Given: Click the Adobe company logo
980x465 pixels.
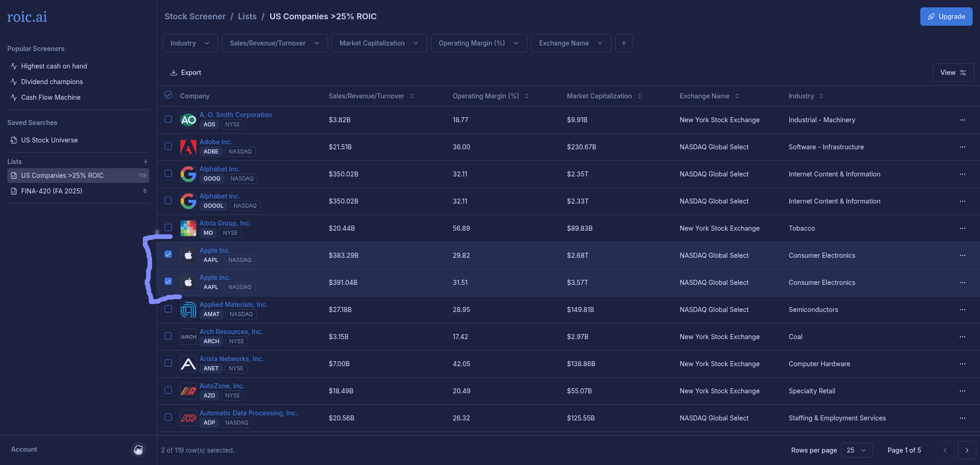Looking at the screenshot, I should click(188, 147).
